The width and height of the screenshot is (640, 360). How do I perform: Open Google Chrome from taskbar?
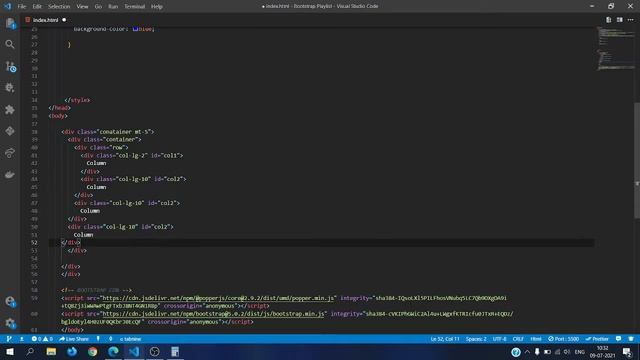tap(92, 351)
